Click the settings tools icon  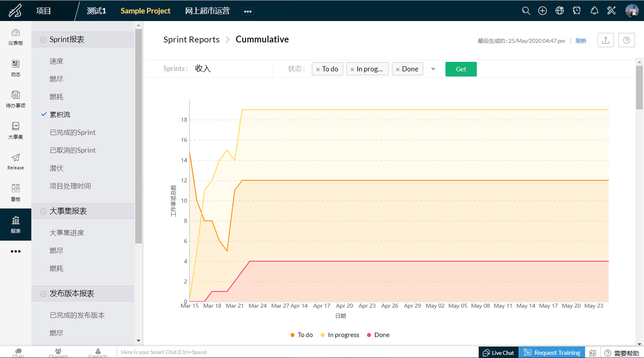coord(611,11)
